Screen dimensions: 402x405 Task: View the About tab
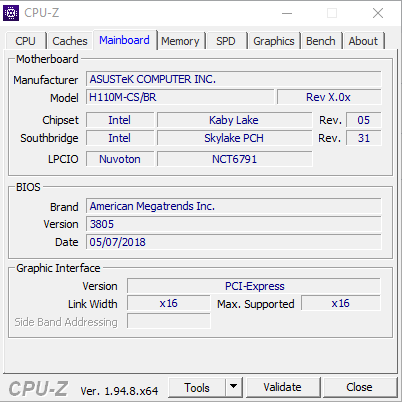pyautogui.click(x=363, y=41)
